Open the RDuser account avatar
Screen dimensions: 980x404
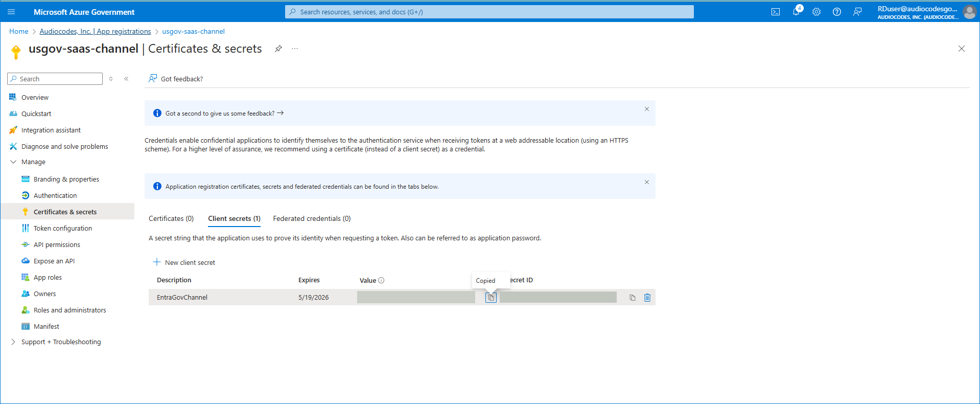tap(969, 12)
